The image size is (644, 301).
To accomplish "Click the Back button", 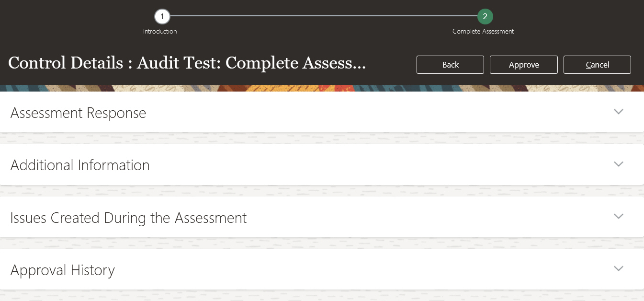I will click(x=450, y=65).
